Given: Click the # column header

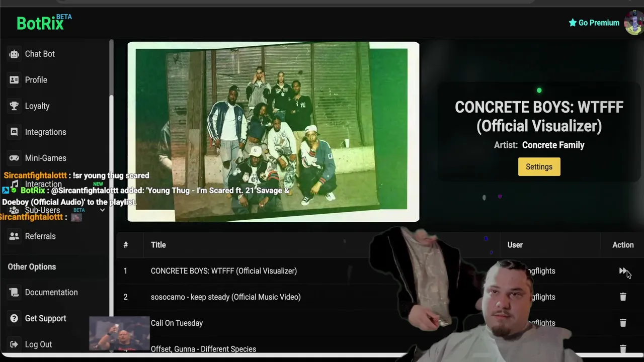Looking at the screenshot, I should pos(126,245).
